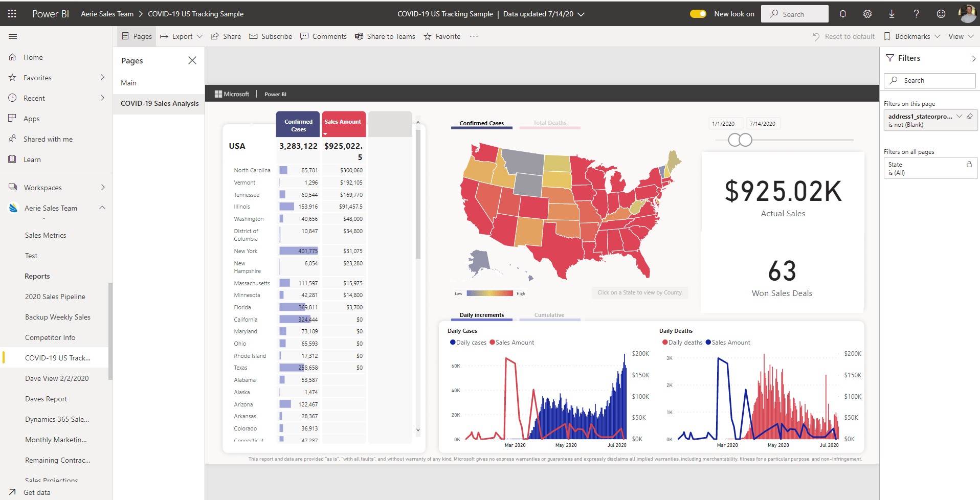
Task: Expand Workspaces flyout
Action: (102, 187)
